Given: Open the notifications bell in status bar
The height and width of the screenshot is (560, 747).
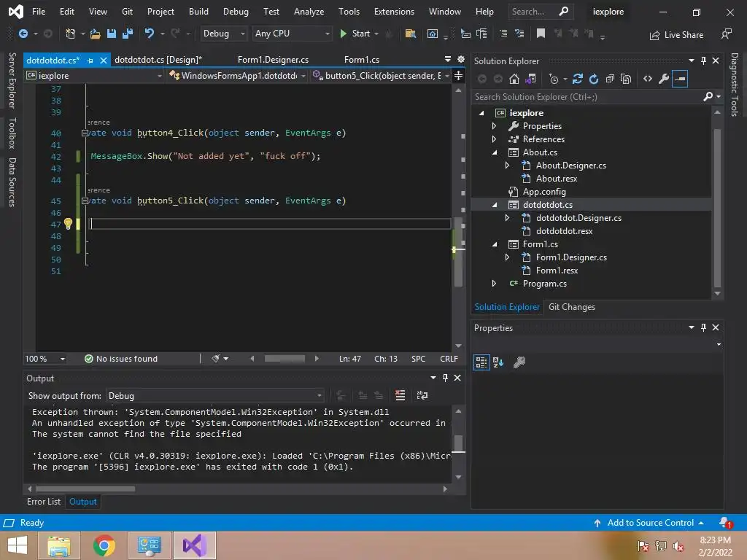Looking at the screenshot, I should point(726,523).
